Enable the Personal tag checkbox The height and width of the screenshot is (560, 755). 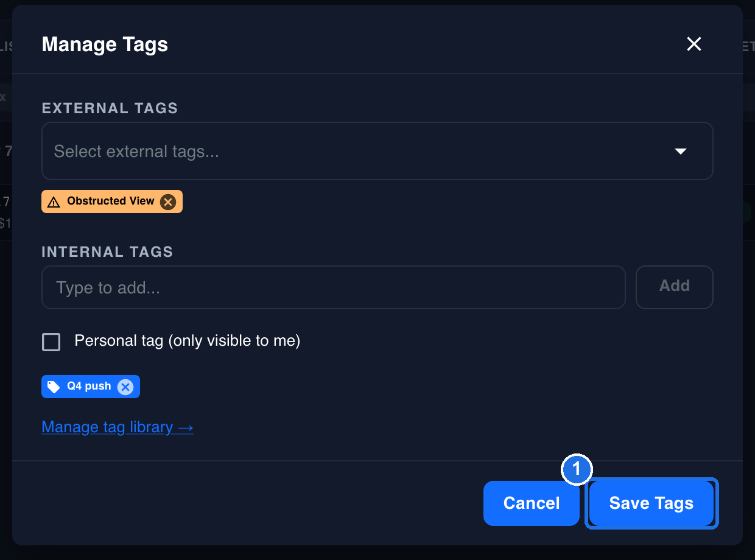tap(51, 341)
